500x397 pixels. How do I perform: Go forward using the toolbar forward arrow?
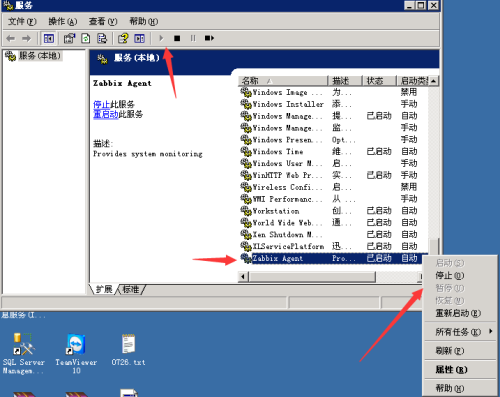(x=27, y=39)
